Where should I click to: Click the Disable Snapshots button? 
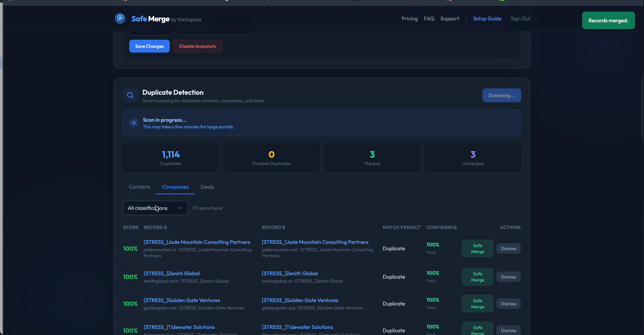pos(197,46)
